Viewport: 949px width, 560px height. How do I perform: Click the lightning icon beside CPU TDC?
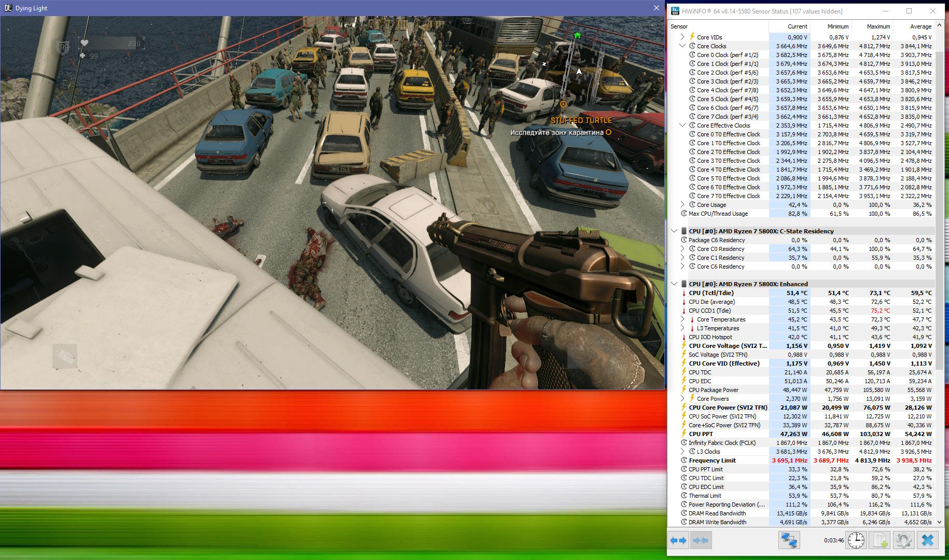tap(684, 372)
